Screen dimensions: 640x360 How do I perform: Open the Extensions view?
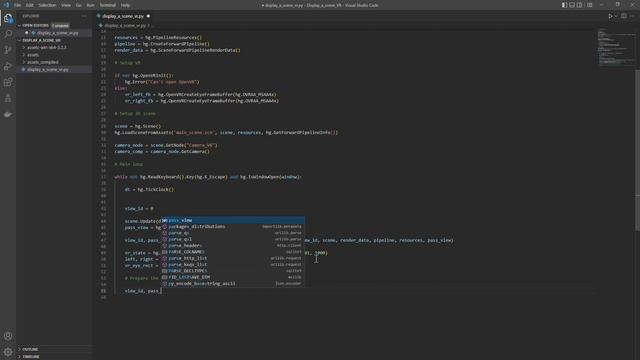(8, 82)
